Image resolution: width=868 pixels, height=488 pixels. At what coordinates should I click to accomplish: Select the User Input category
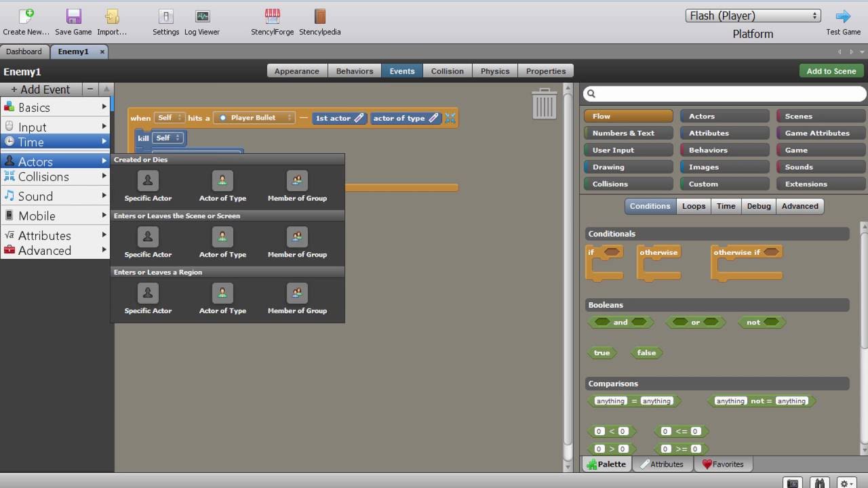pos(628,150)
